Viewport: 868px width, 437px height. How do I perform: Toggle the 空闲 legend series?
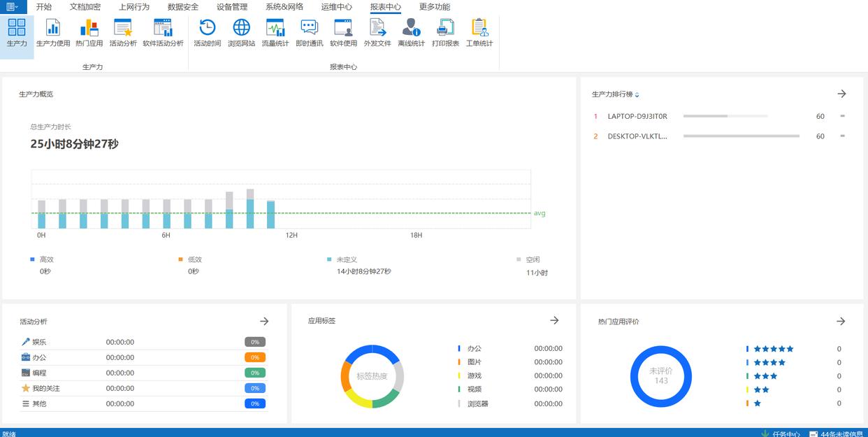coord(532,259)
